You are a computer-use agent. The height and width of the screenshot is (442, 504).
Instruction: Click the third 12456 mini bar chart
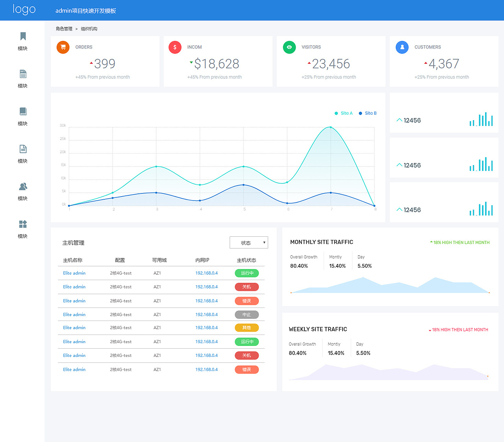pyautogui.click(x=481, y=208)
